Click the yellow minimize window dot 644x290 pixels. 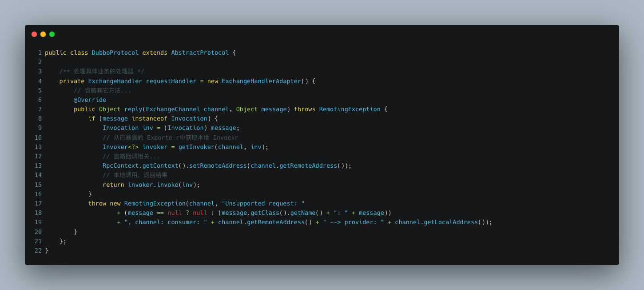point(43,34)
